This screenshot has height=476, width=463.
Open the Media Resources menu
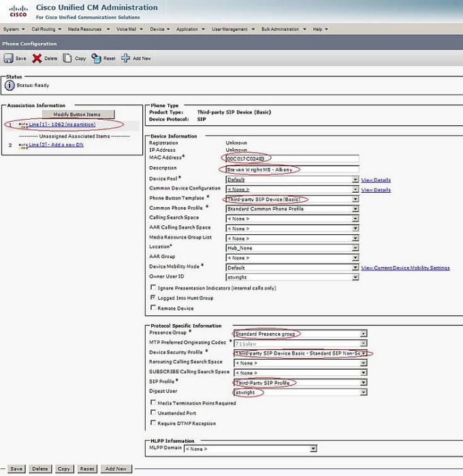pyautogui.click(x=89, y=29)
